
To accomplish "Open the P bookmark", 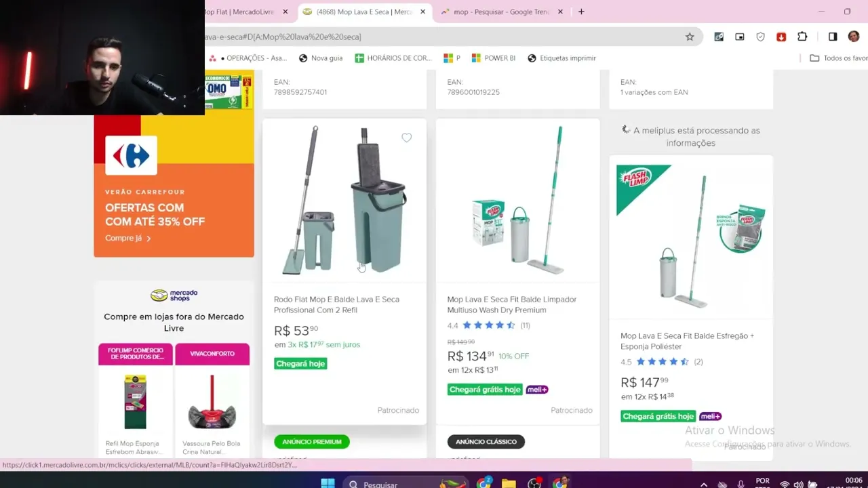I will pos(452,58).
